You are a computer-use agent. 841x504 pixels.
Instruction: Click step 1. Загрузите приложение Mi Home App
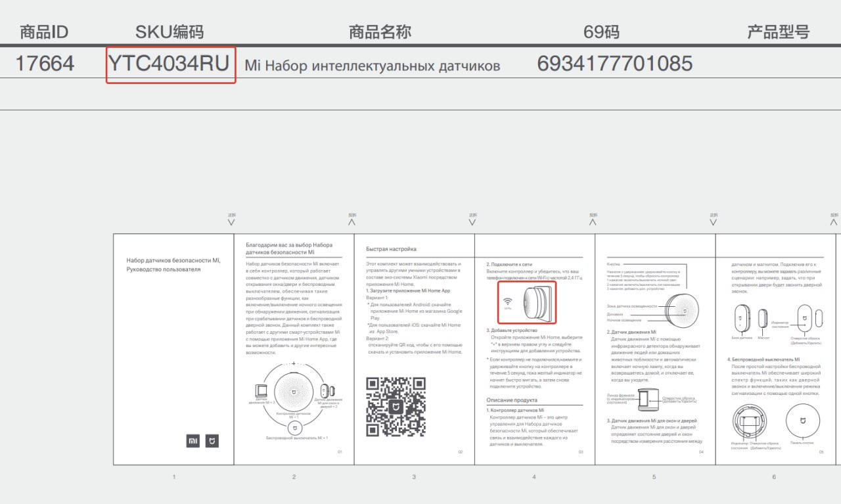click(x=408, y=290)
